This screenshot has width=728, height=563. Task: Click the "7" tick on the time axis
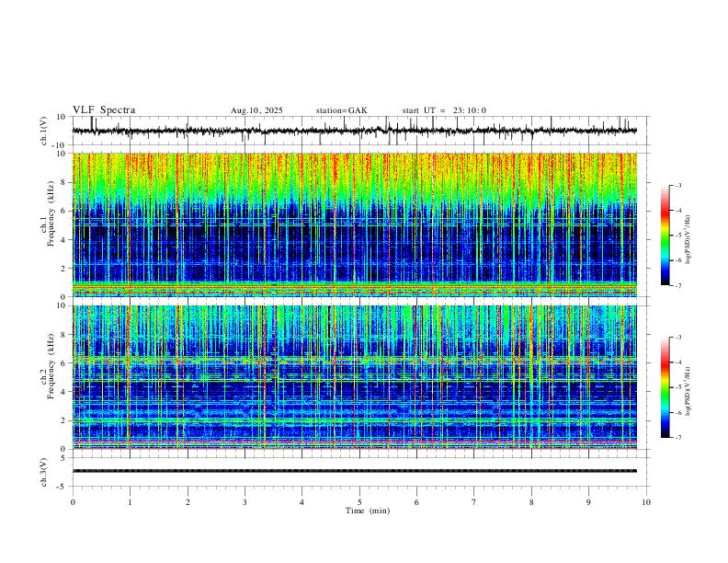pos(474,502)
